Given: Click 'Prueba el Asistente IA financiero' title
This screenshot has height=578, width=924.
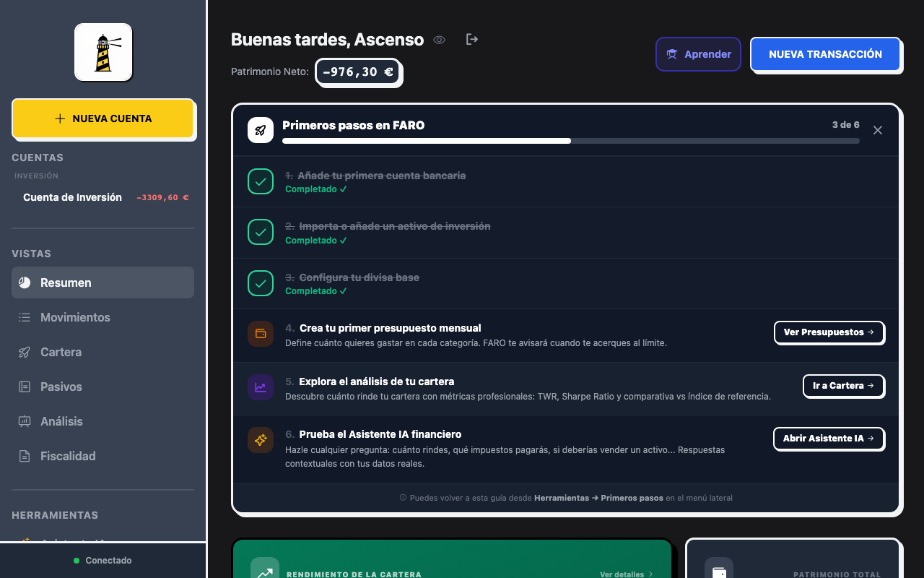Looking at the screenshot, I should (380, 434).
